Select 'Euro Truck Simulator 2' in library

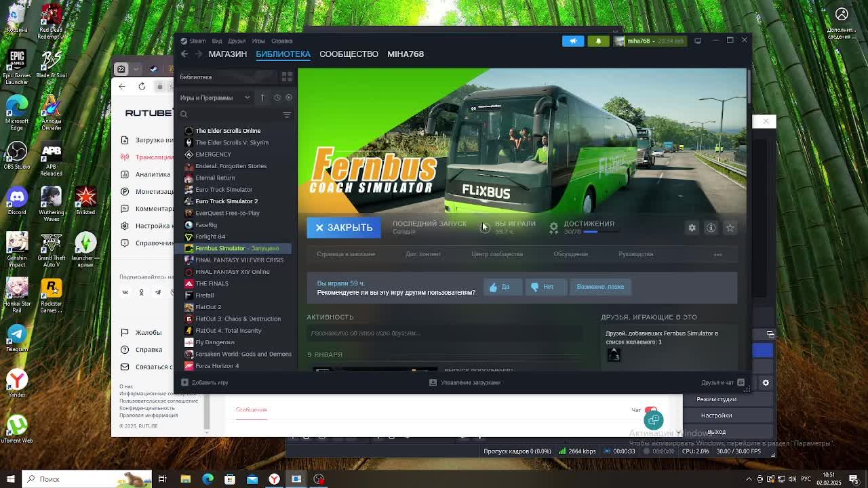point(226,201)
